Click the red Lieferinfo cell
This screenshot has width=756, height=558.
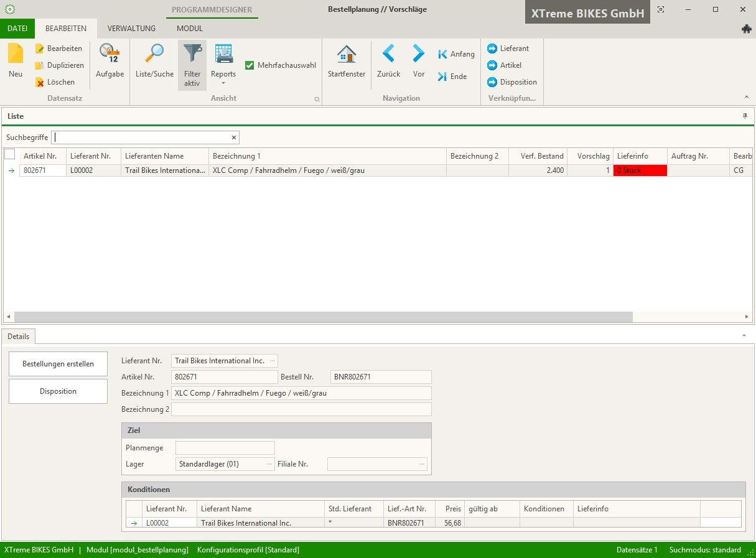[x=640, y=170]
